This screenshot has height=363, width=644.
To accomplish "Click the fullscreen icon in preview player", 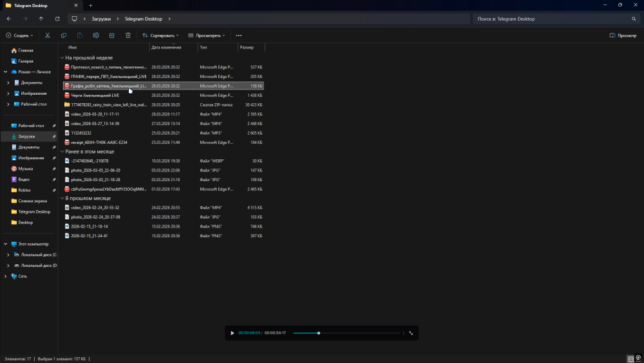I will click(x=411, y=333).
